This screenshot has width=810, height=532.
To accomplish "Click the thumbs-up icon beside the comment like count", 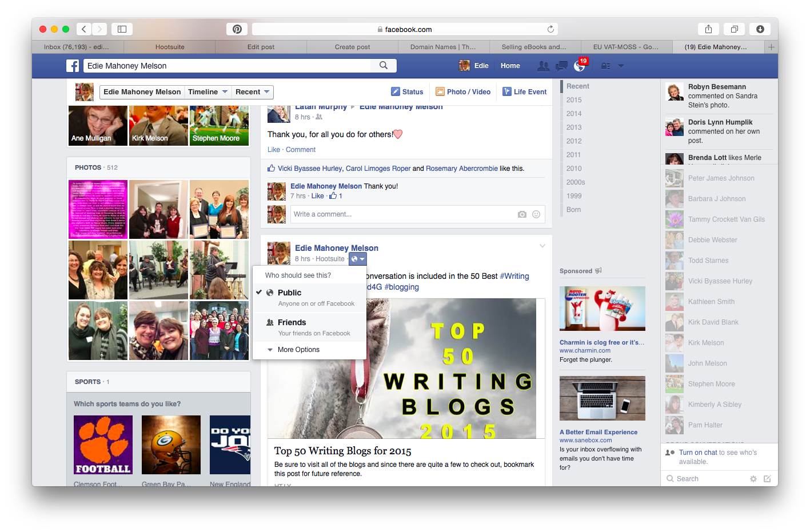I will (x=333, y=195).
